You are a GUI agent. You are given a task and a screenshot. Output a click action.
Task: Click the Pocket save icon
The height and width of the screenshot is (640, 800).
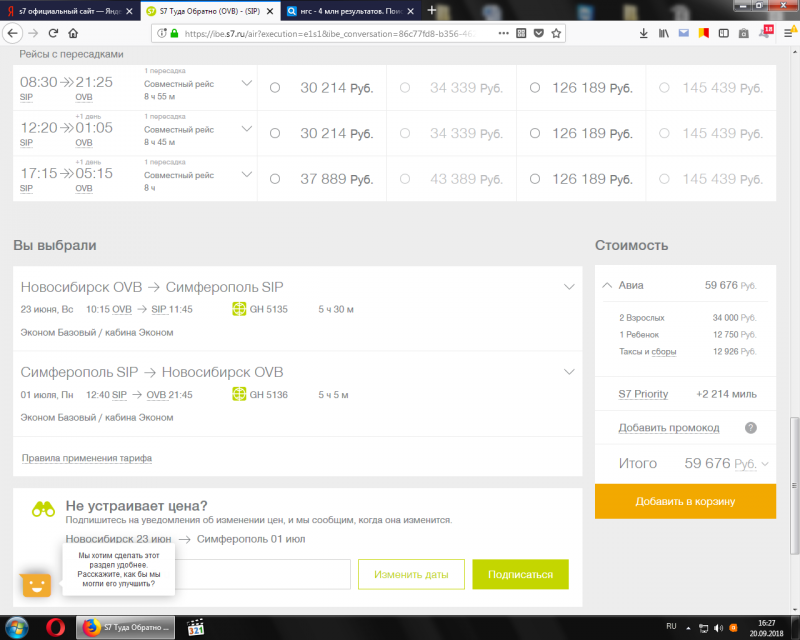click(538, 33)
